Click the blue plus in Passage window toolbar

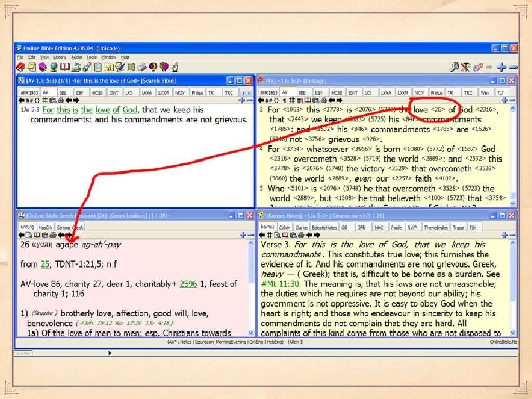pos(504,100)
